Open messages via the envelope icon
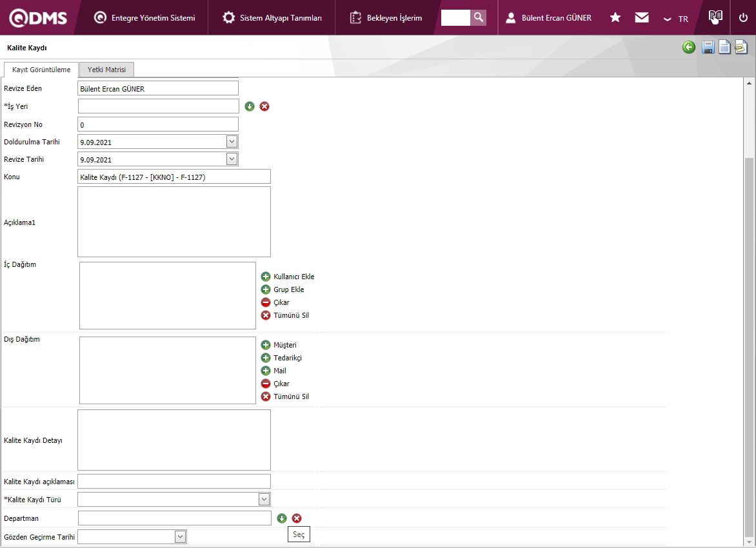Image resolution: width=756 pixels, height=548 pixels. coord(642,17)
